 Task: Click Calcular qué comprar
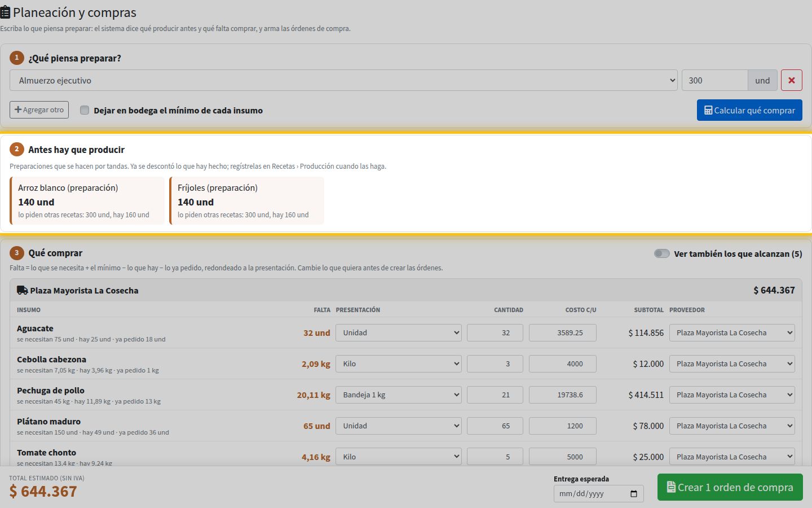(x=749, y=110)
